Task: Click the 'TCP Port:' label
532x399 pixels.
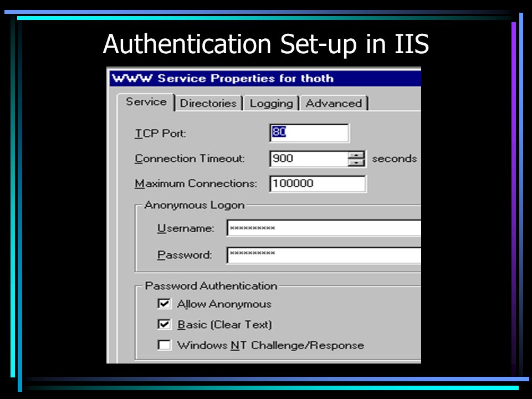Action: (x=160, y=134)
